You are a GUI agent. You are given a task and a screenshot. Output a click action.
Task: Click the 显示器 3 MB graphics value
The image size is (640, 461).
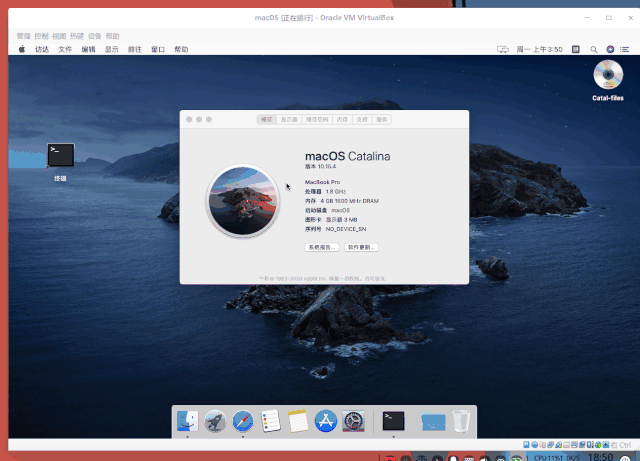341,220
